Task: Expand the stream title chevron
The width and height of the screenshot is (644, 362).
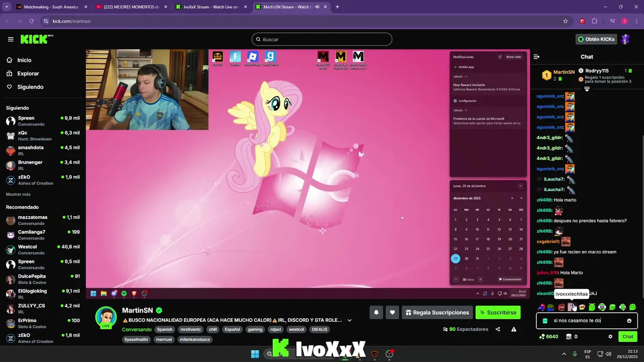Action: (349, 320)
